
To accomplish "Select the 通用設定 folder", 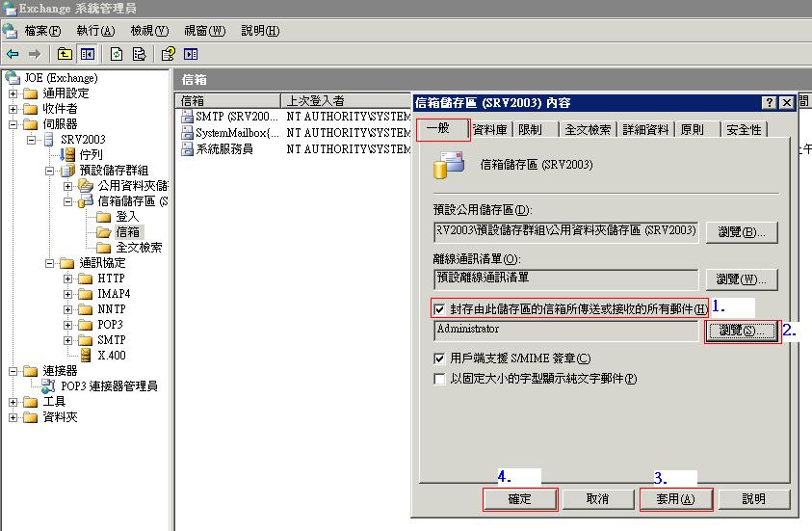I will [x=65, y=93].
